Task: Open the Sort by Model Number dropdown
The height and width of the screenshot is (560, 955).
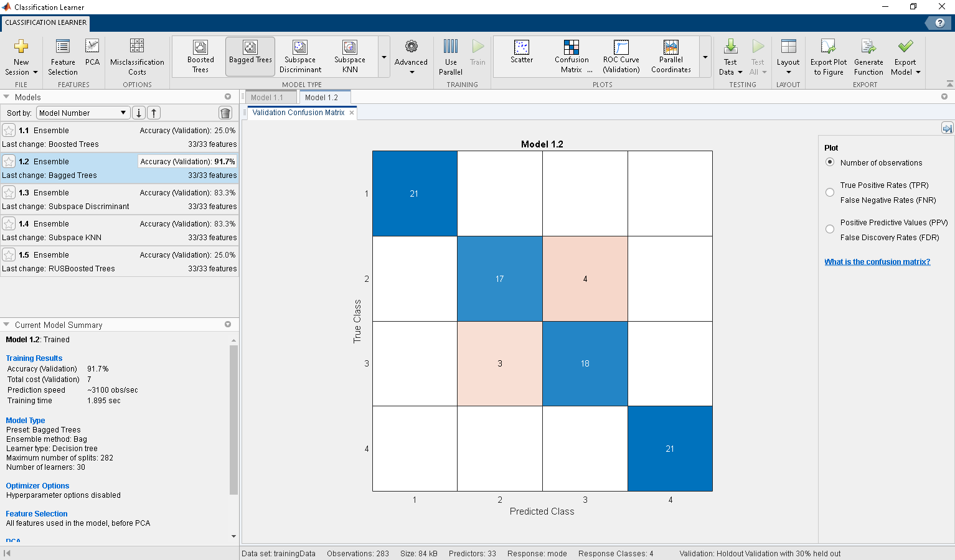Action: (83, 113)
